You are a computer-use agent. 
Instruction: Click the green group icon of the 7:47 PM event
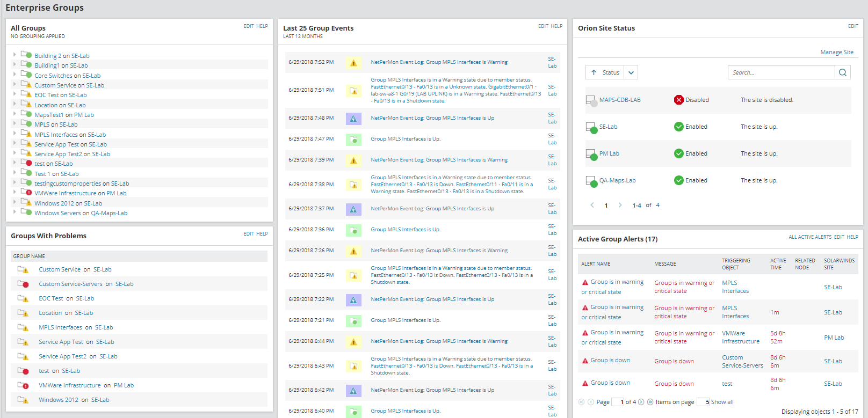(x=353, y=140)
